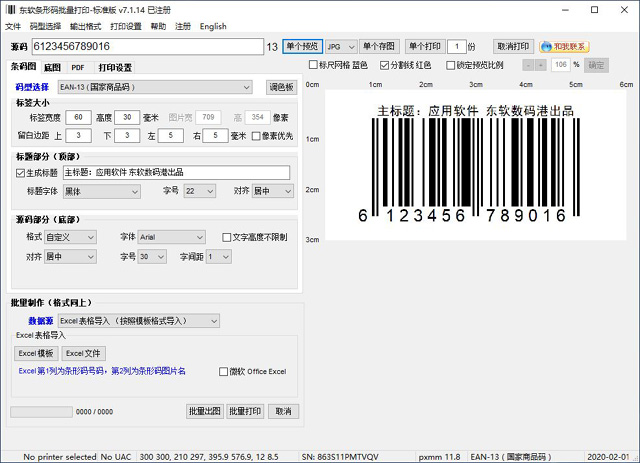Open the 注册 menu

pyautogui.click(x=183, y=27)
